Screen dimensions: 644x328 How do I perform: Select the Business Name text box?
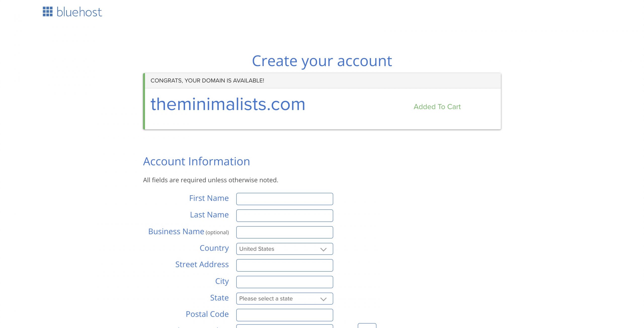(x=285, y=232)
